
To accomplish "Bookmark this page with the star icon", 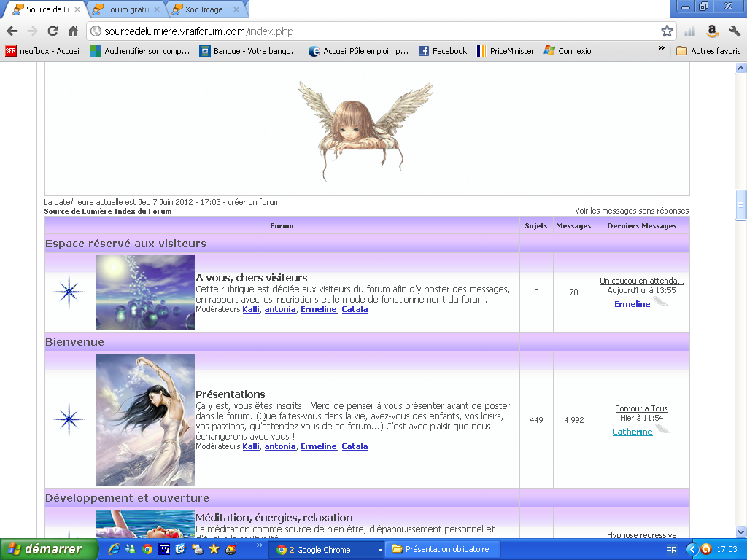I will click(x=667, y=31).
